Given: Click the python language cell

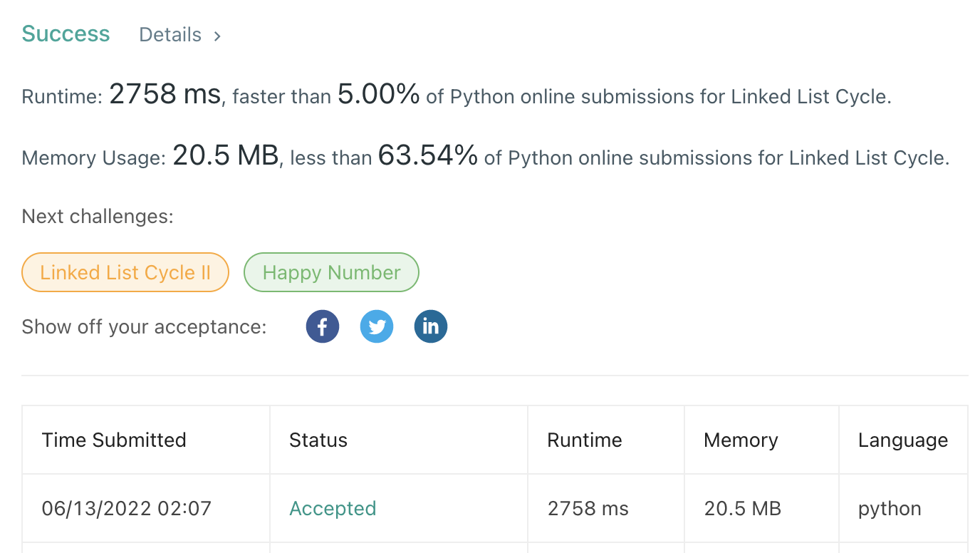Looking at the screenshot, I should (890, 508).
